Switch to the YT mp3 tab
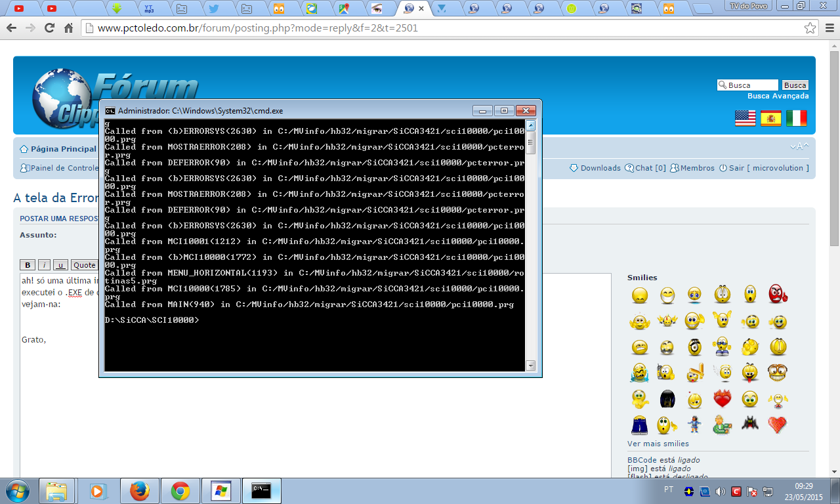The height and width of the screenshot is (504, 840). click(x=148, y=9)
